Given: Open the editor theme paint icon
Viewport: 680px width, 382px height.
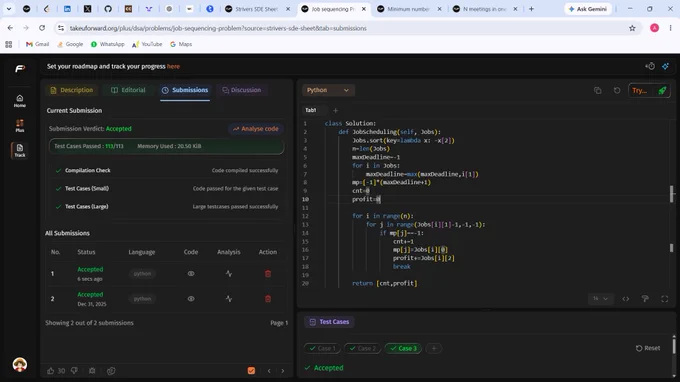Looking at the screenshot, I should click(645, 299).
